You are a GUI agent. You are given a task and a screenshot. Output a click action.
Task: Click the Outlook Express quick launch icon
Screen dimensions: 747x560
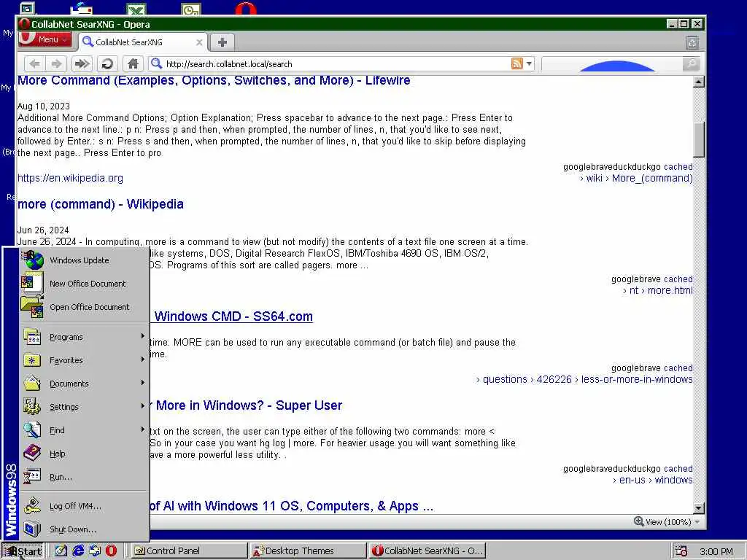pyautogui.click(x=95, y=551)
